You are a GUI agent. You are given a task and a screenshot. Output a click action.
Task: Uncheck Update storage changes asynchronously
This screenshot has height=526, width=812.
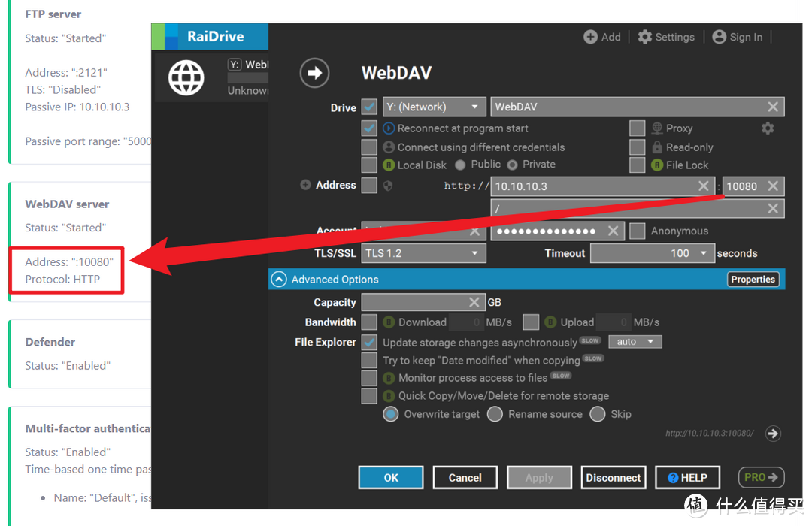point(369,342)
